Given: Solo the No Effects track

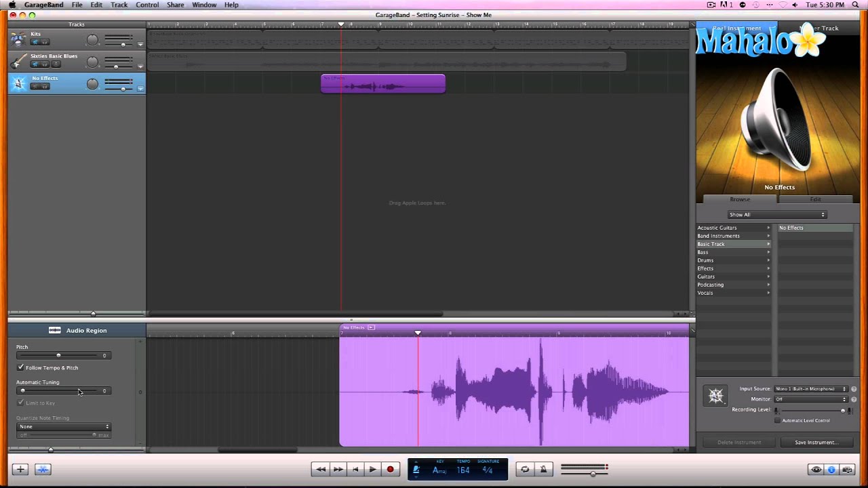Looking at the screenshot, I should (x=45, y=86).
